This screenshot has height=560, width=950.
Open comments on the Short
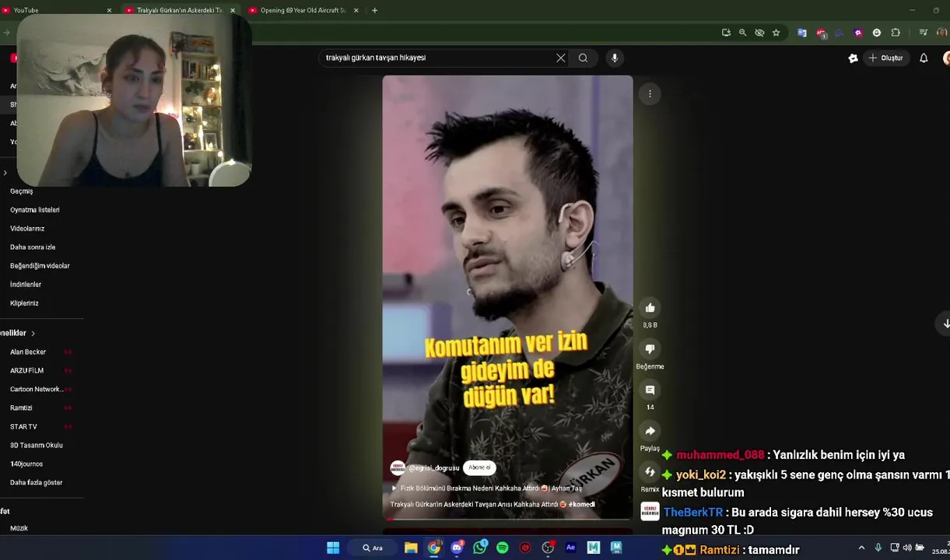pos(650,390)
